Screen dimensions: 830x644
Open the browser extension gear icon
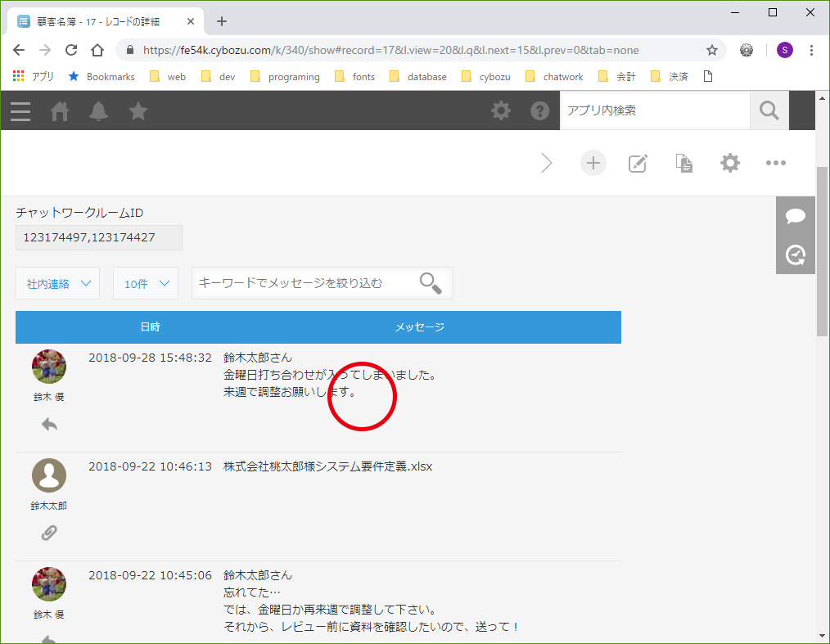(x=747, y=50)
